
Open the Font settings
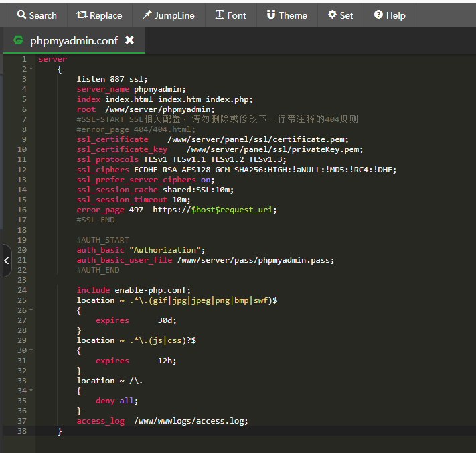tap(230, 15)
